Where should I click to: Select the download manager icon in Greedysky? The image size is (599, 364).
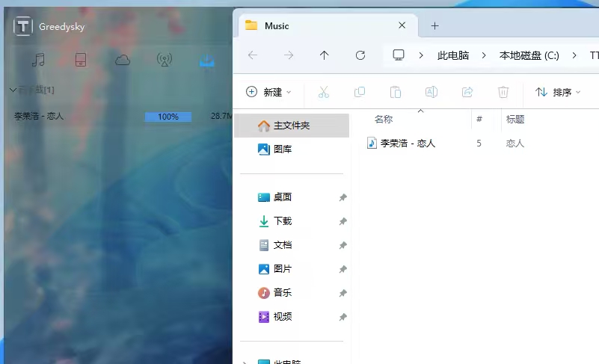tap(206, 60)
